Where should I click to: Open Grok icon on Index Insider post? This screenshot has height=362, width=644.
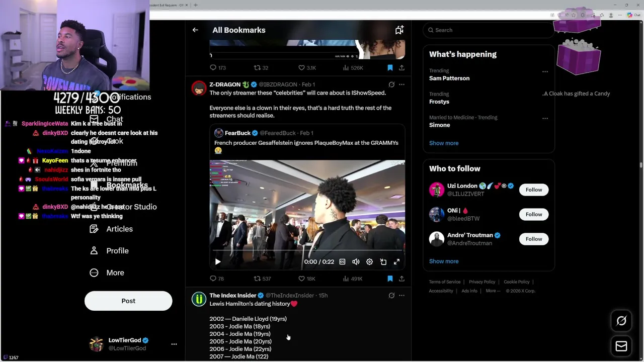click(x=391, y=296)
